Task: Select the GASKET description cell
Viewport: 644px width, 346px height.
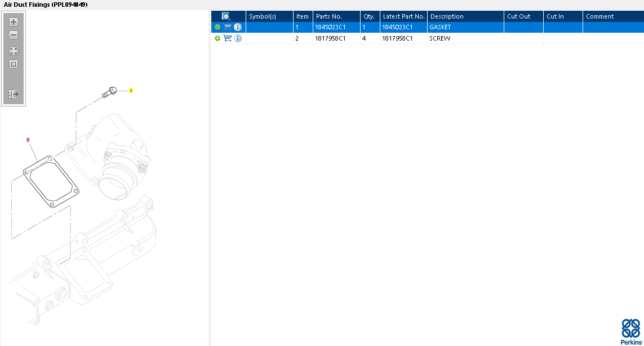Action: [x=466, y=27]
